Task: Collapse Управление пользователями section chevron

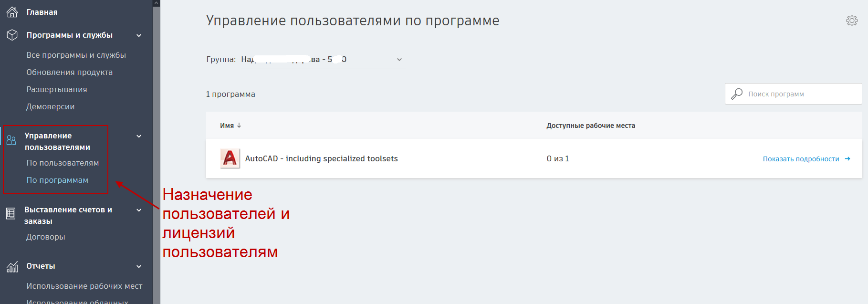Action: coord(139,136)
